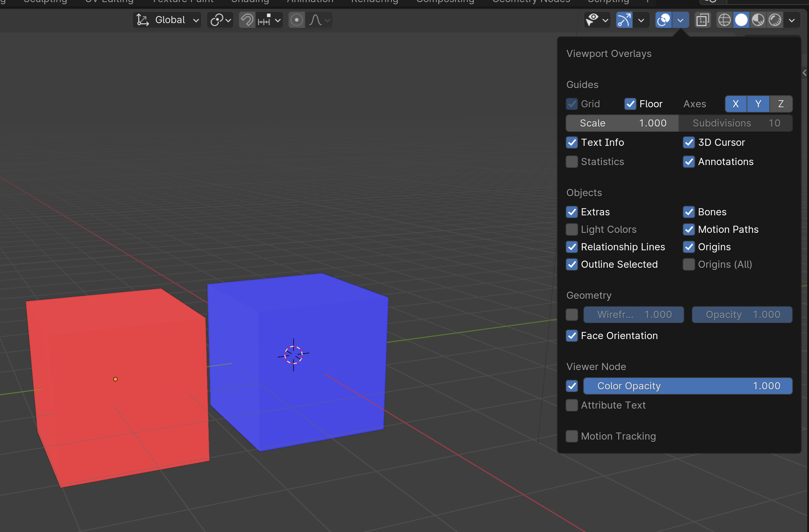The width and height of the screenshot is (809, 532).
Task: Click the Wireframe threshold slider
Action: 634,315
